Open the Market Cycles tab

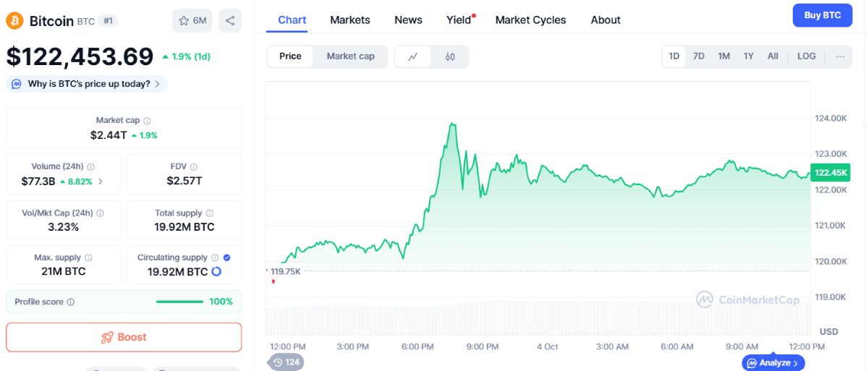click(531, 20)
